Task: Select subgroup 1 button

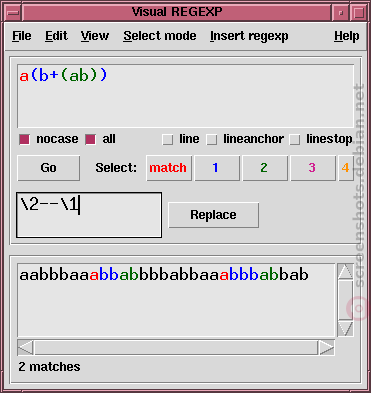Action: [217, 168]
